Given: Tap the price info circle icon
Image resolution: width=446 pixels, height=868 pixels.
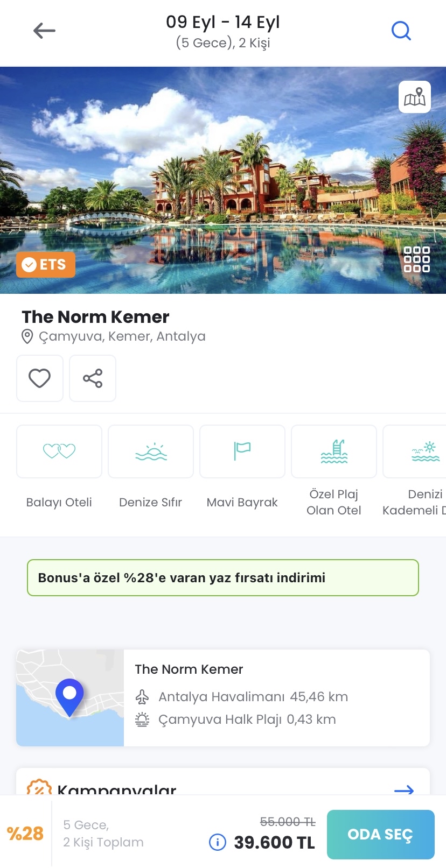Looking at the screenshot, I should (218, 842).
